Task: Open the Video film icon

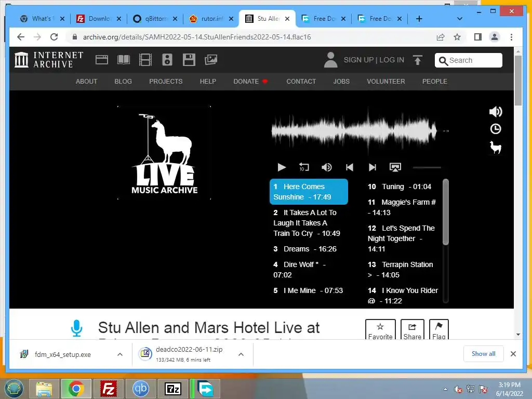Action: (145, 60)
